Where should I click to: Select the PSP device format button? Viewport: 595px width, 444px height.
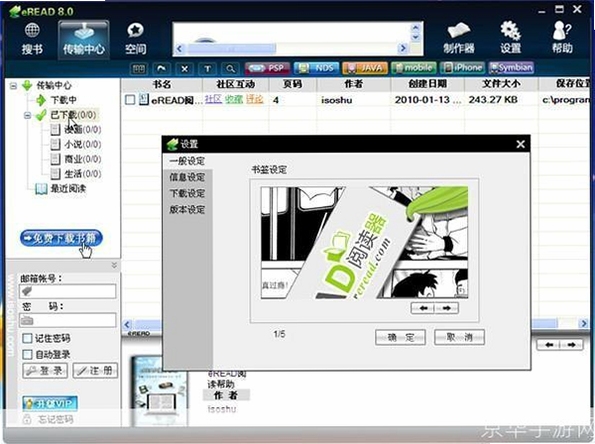pos(268,68)
